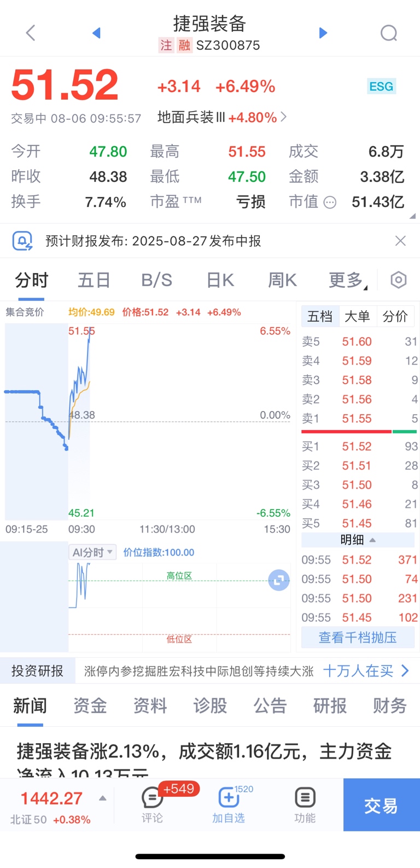Expand the 更多 chart period menu
Image resolution: width=420 pixels, height=868 pixels.
(348, 280)
